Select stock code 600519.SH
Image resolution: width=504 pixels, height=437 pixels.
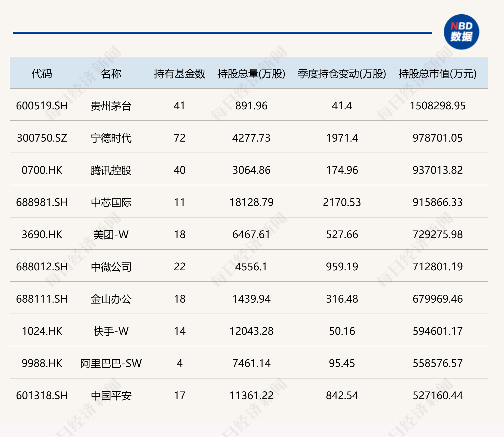(x=42, y=106)
